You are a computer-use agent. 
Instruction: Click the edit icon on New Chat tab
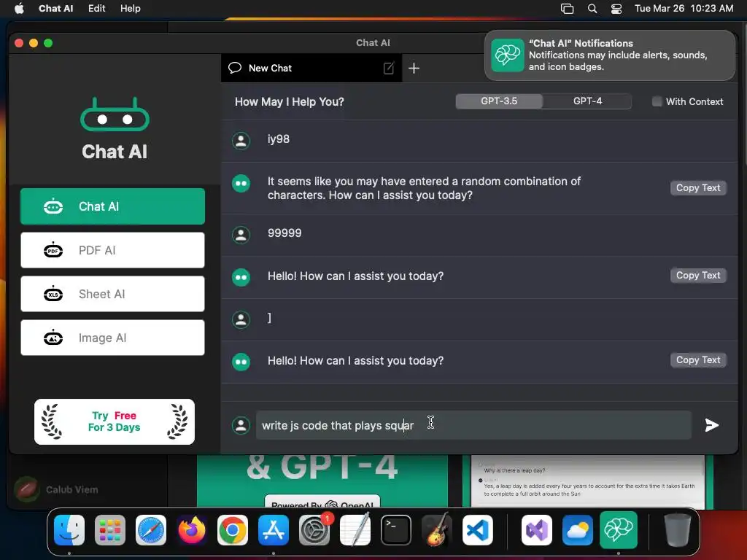pos(389,68)
